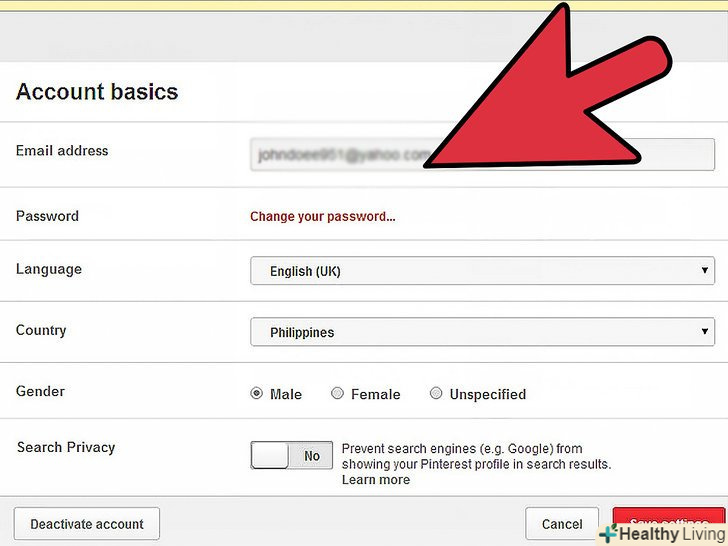Click the Language label text
The height and width of the screenshot is (546, 728).
tap(49, 269)
